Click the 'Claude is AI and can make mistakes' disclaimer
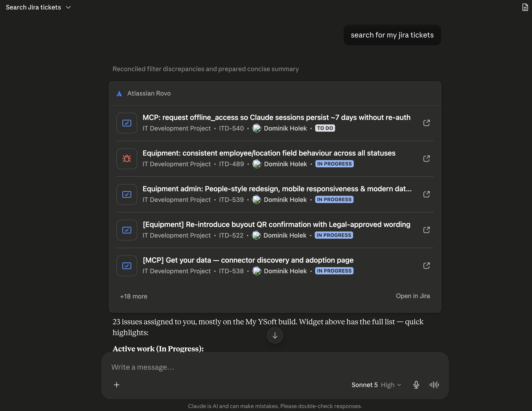This screenshot has width=532, height=411. (x=275, y=406)
